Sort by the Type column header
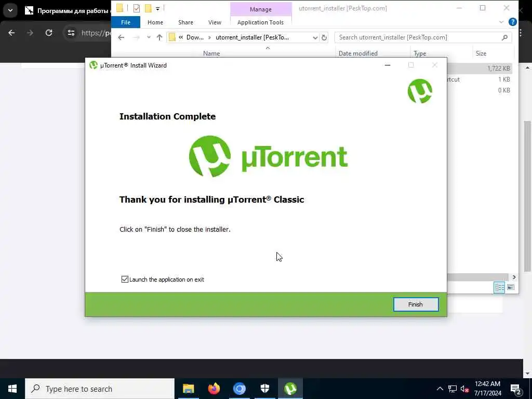Image resolution: width=532 pixels, height=399 pixels. coord(420,54)
